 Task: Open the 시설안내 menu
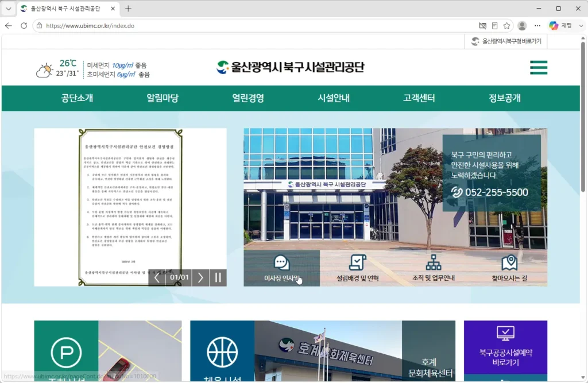coord(334,98)
